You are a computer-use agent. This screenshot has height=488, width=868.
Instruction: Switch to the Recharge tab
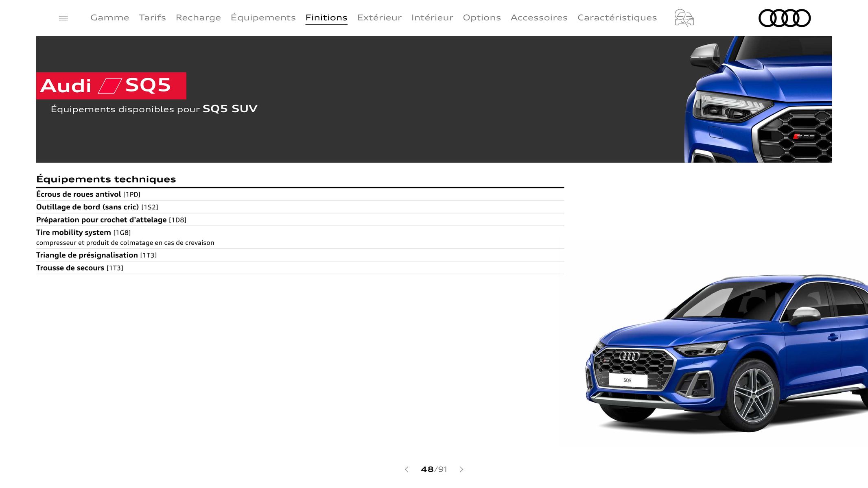point(198,17)
